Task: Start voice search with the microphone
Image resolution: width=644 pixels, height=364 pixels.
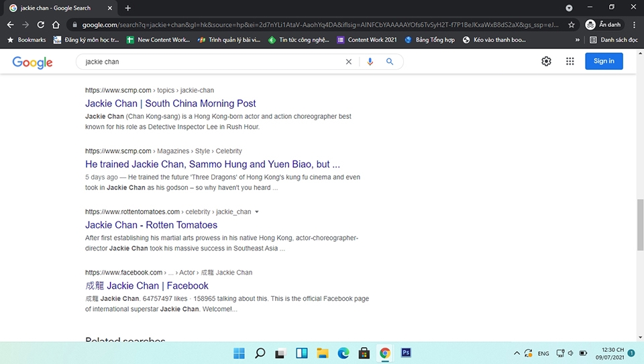Action: coord(370,62)
